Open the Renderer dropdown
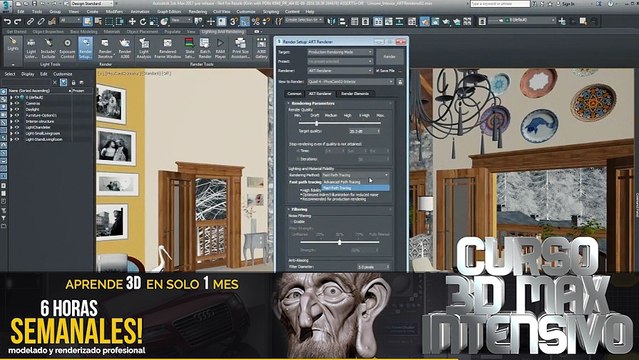The width and height of the screenshot is (639, 360). [x=340, y=71]
